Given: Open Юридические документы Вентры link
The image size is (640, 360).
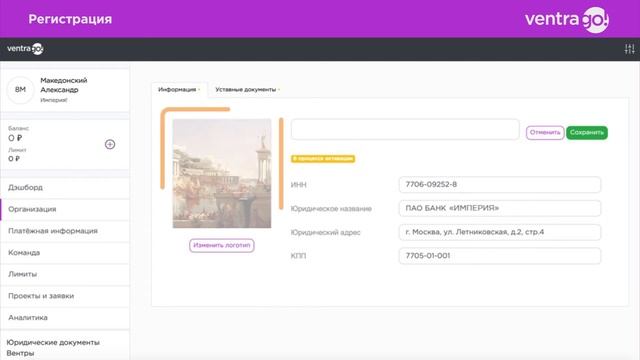Looking at the screenshot, I should [53, 348].
